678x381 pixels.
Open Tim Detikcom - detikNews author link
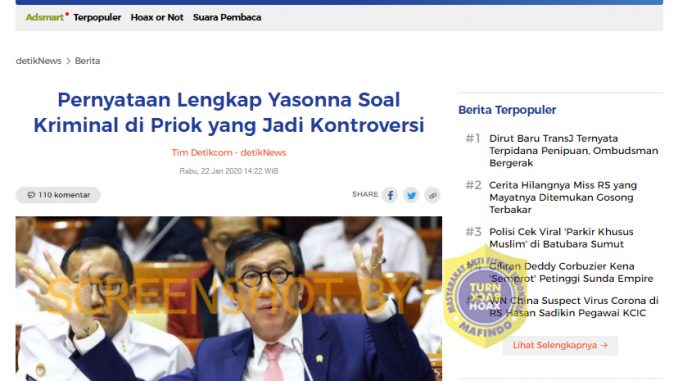(229, 153)
